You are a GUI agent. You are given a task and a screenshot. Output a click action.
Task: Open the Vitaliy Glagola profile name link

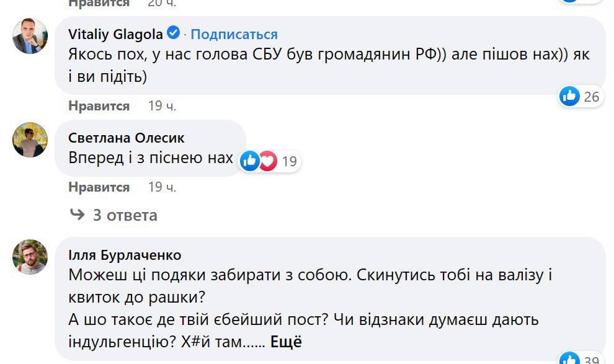pyautogui.click(x=115, y=33)
